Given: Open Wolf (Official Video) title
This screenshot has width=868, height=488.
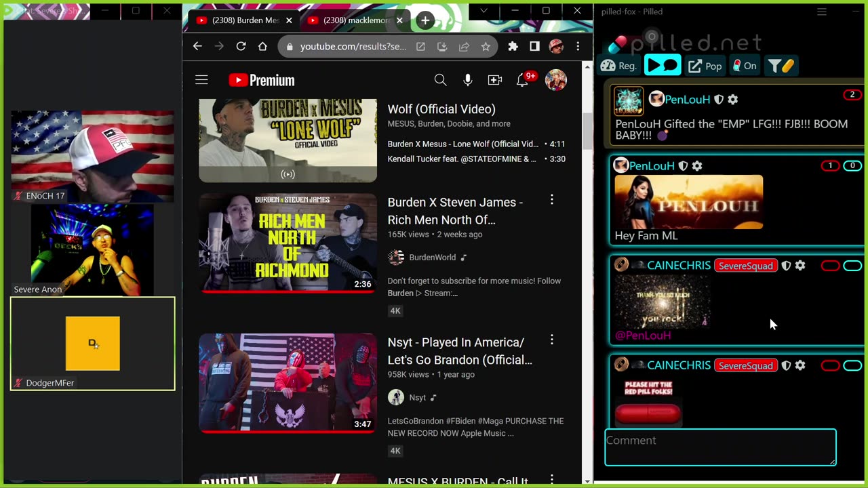Looking at the screenshot, I should 441,109.
